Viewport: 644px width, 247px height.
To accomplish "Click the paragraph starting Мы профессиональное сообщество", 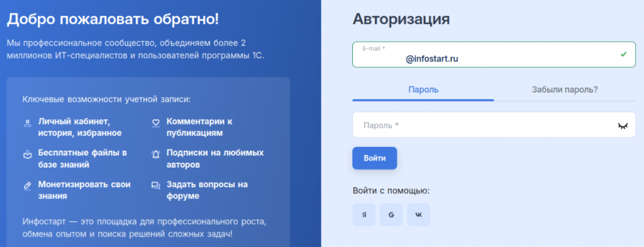I will (135, 49).
